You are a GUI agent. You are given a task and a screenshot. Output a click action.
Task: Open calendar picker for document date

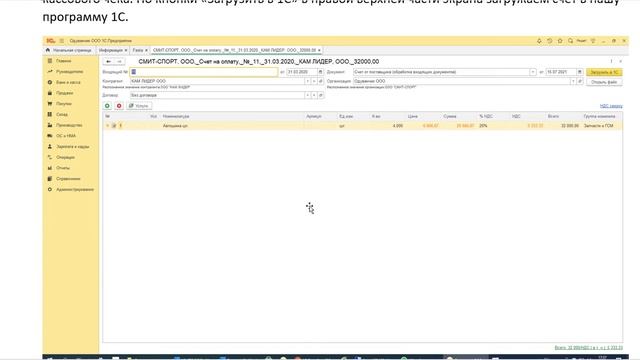(x=580, y=72)
